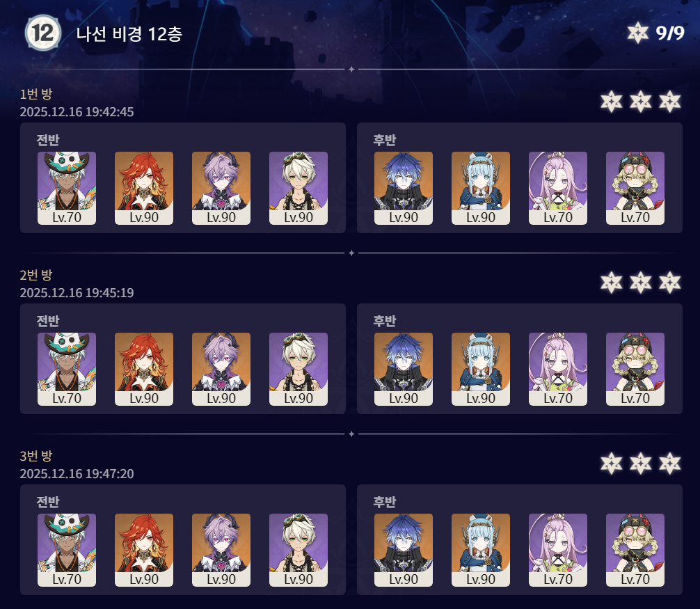
Task: Click blond goggles character in Room 1 first half
Action: point(299,188)
